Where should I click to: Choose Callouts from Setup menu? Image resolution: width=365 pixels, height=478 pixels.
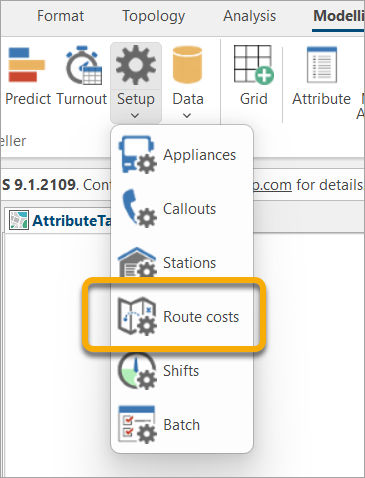point(182,208)
